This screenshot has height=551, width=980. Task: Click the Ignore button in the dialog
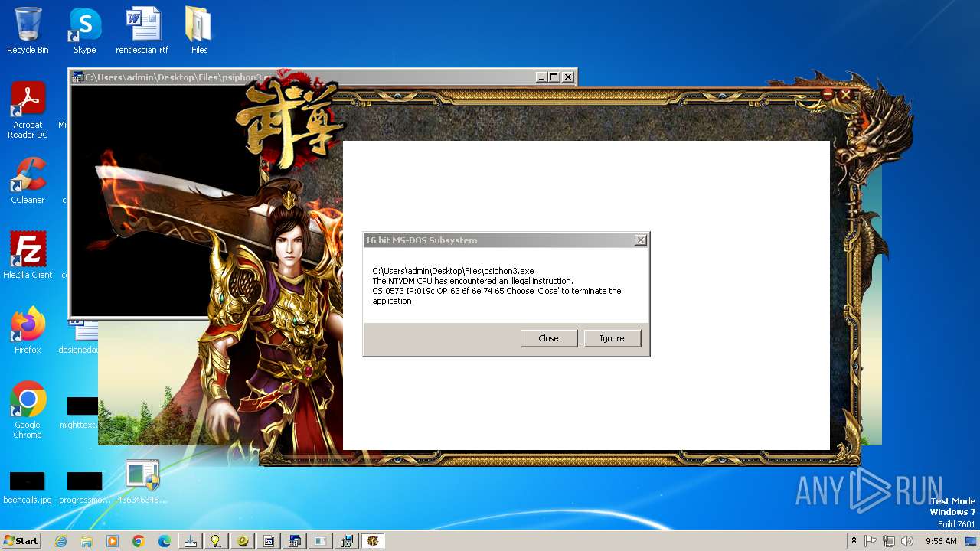612,338
